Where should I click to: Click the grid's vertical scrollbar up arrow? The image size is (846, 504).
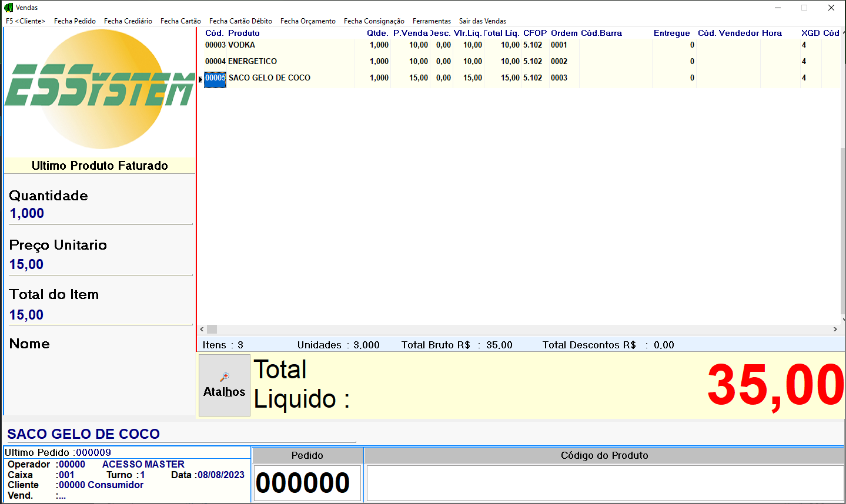(x=843, y=32)
